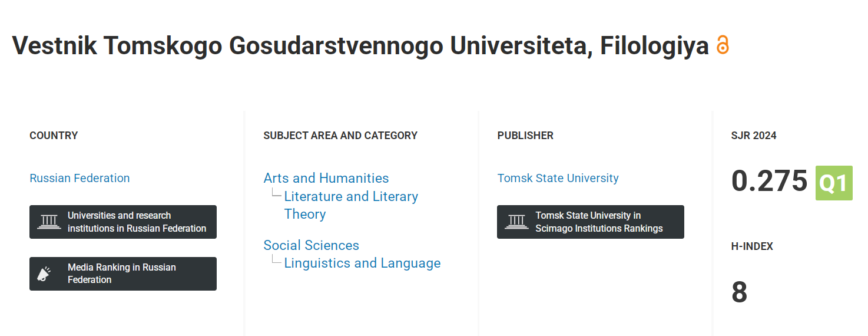Viewport: 868px width, 336px height.
Task: Click the building icon beside Tomsk State University ranking
Action: (516, 222)
